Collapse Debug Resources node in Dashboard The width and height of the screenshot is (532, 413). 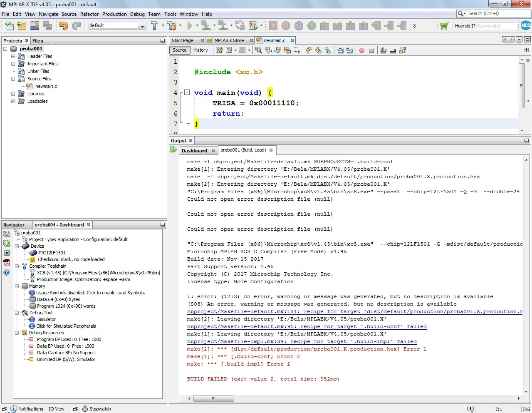[x=17, y=333]
